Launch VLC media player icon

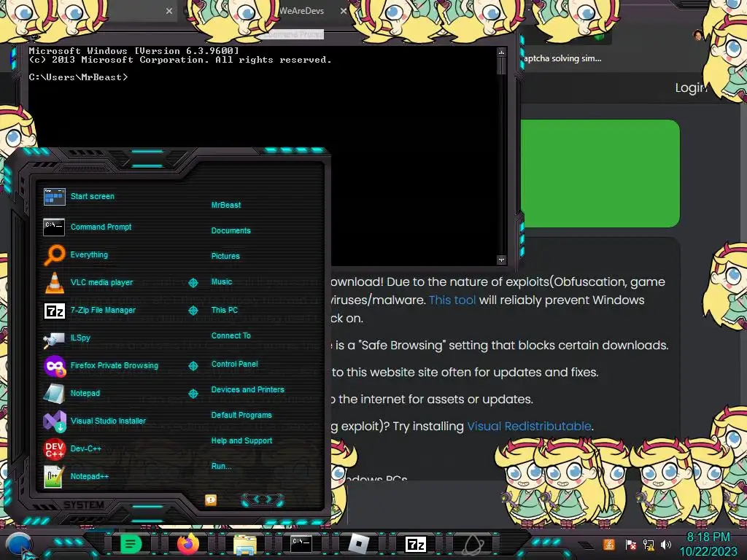point(54,282)
